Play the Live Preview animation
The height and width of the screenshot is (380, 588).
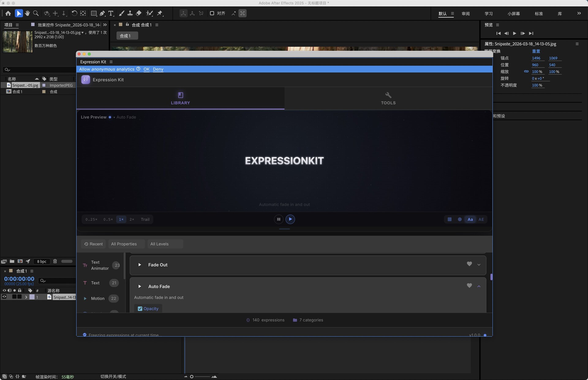(290, 219)
